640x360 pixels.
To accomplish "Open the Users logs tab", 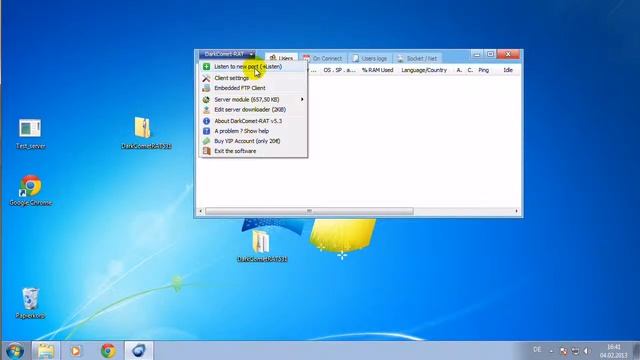I will point(370,58).
